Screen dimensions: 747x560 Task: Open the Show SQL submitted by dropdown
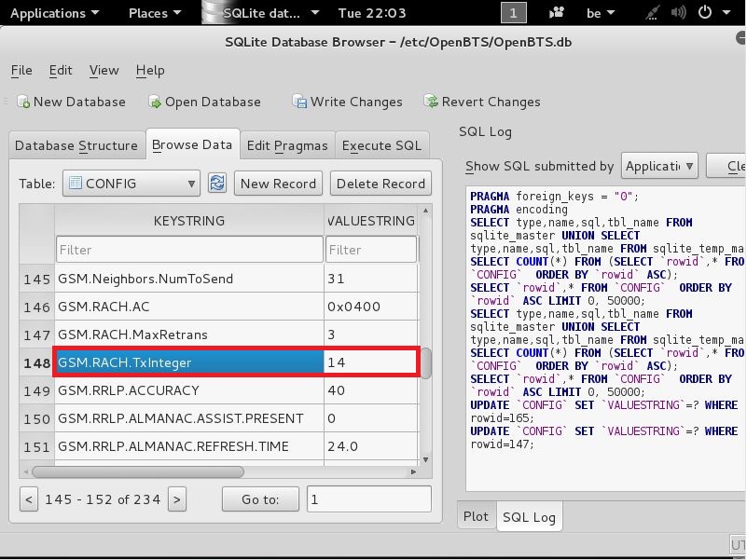point(659,166)
